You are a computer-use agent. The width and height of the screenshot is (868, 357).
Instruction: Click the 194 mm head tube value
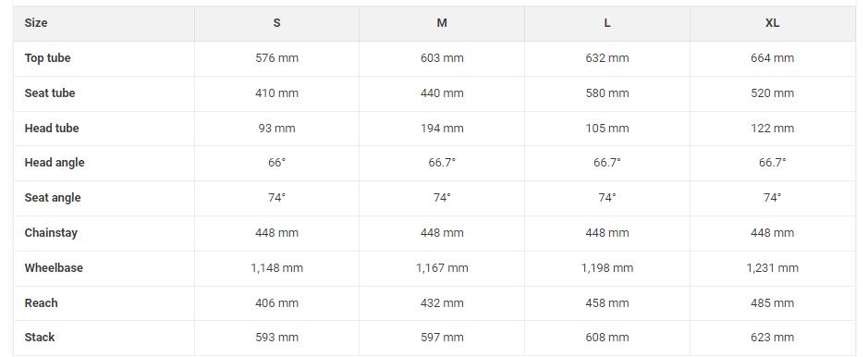pos(442,129)
